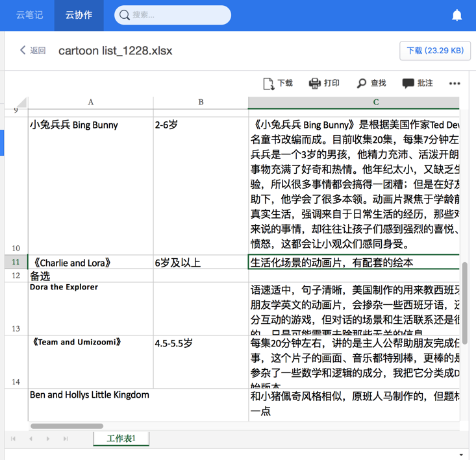Click the horizontal scrollbar thumb
Screen dimensions: 476x460
tap(67, 426)
